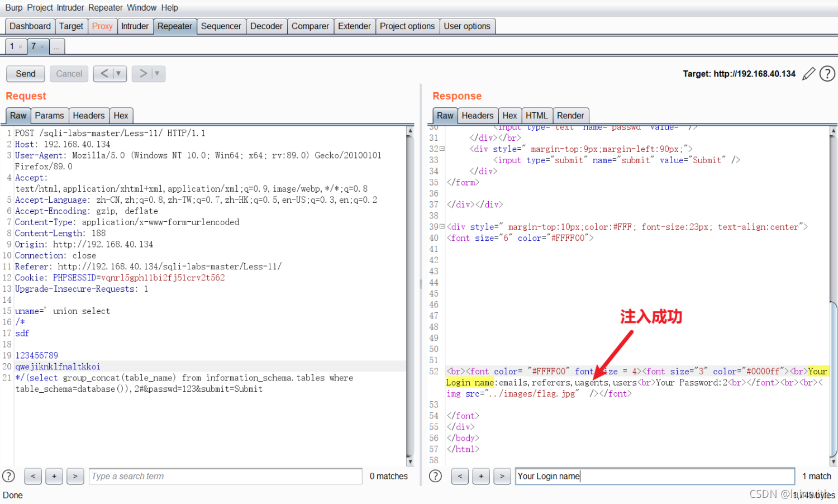Open the Help menu
The width and height of the screenshot is (838, 504).
click(x=170, y=8)
